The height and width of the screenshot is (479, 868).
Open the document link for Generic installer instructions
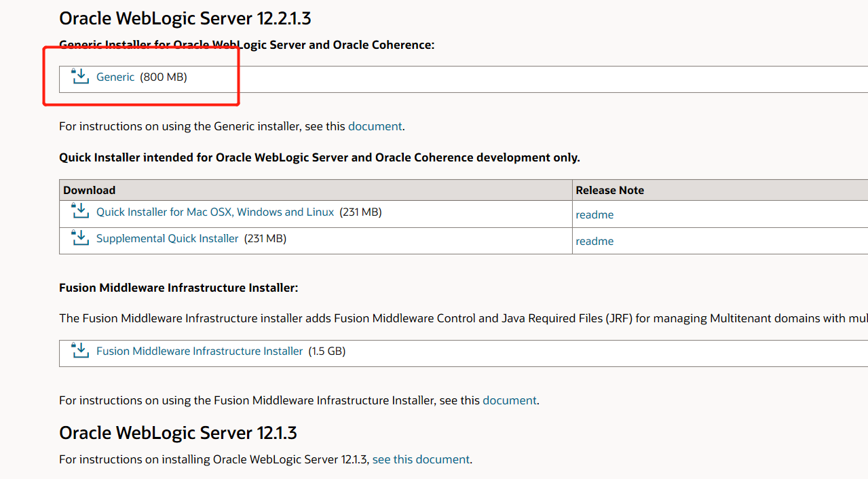[375, 126]
